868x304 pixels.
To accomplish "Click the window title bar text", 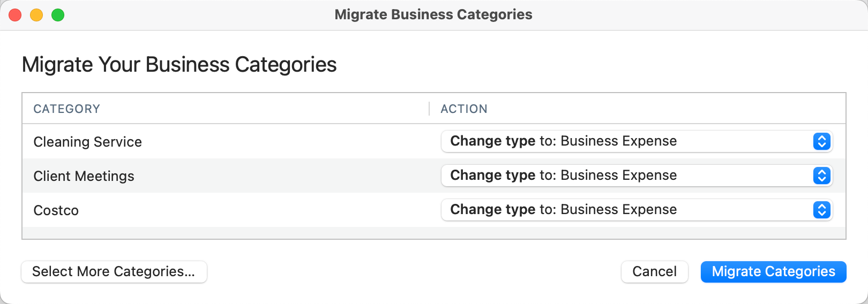I will point(433,14).
